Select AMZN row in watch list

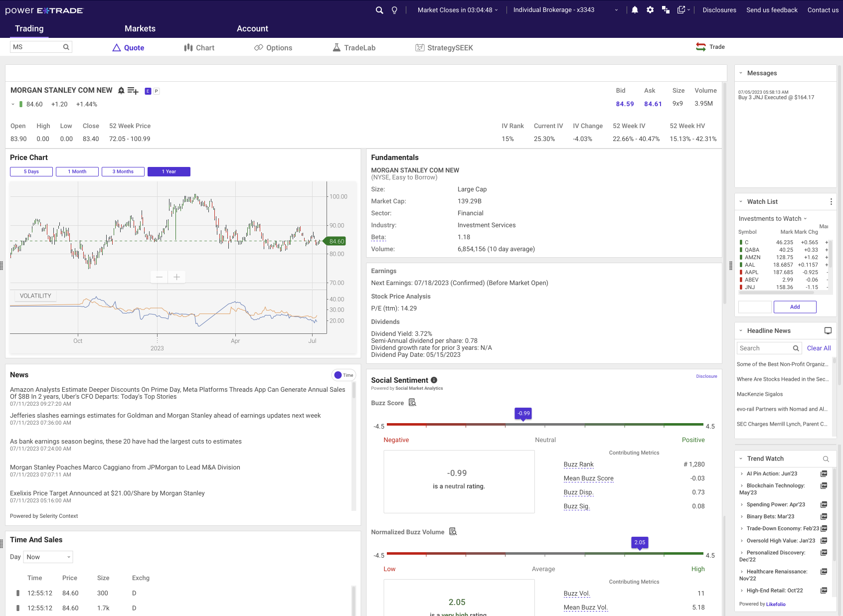783,257
